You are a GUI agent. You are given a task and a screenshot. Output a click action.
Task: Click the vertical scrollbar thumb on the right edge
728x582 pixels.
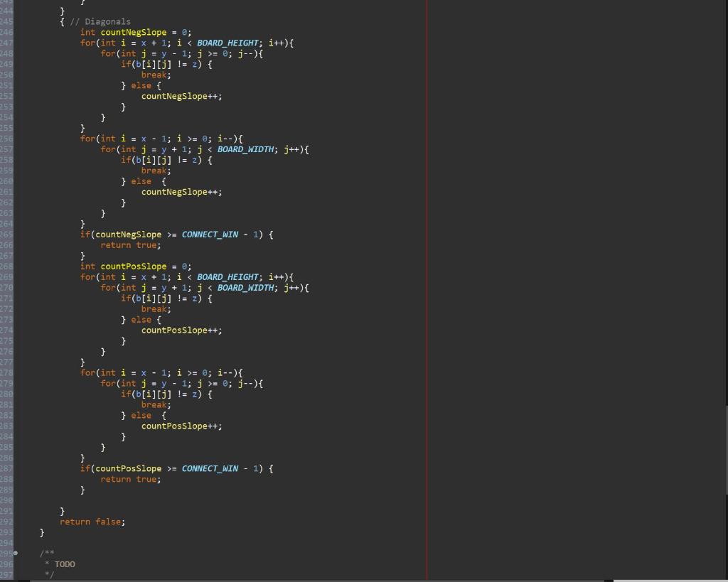click(x=727, y=451)
